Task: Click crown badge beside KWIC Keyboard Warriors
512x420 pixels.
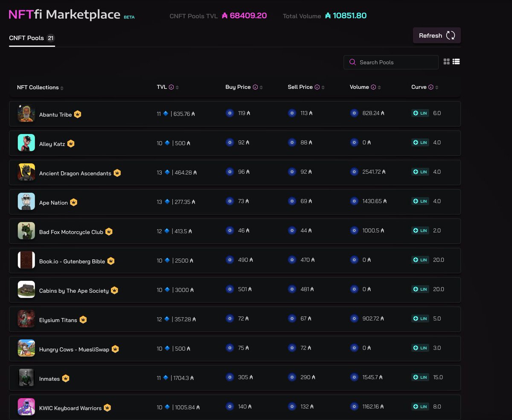Action: click(x=108, y=408)
